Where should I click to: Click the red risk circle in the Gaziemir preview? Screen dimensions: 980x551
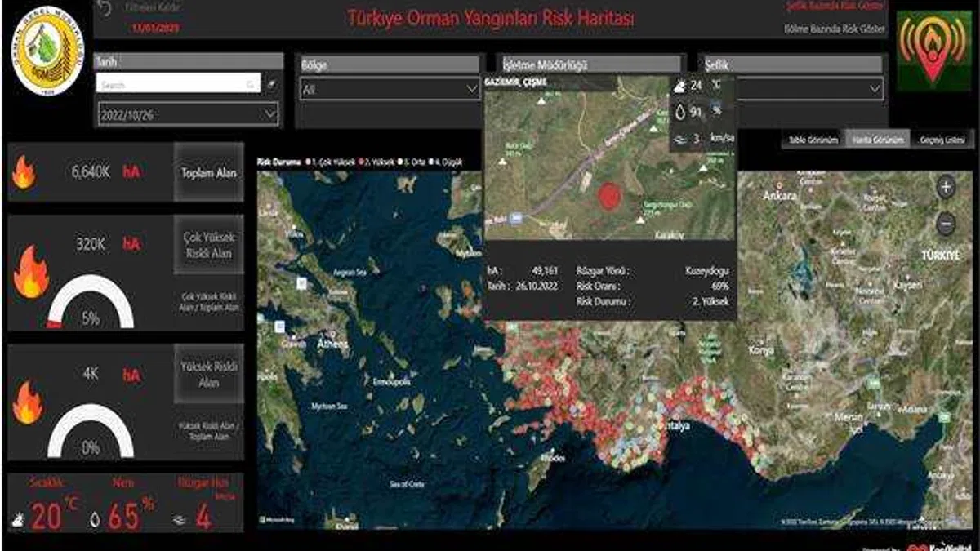coord(608,197)
